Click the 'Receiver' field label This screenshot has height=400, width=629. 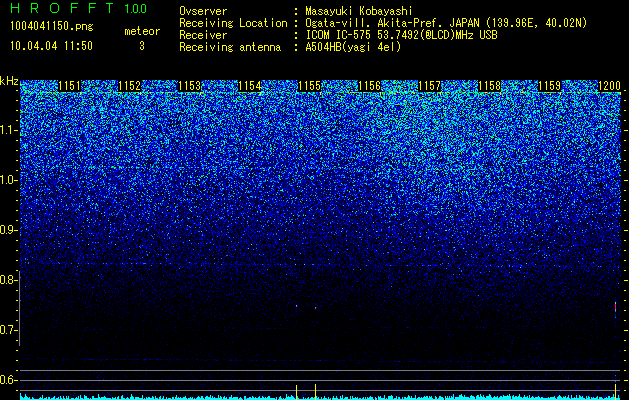(x=203, y=35)
